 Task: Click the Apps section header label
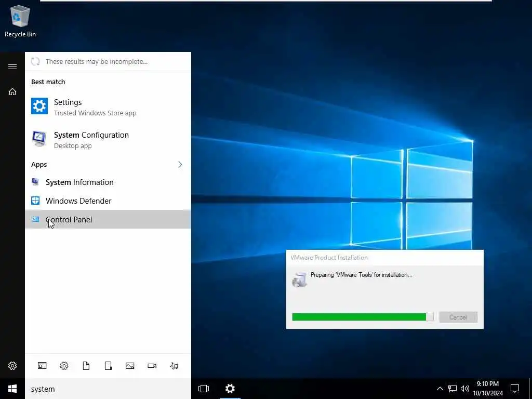pos(39,165)
